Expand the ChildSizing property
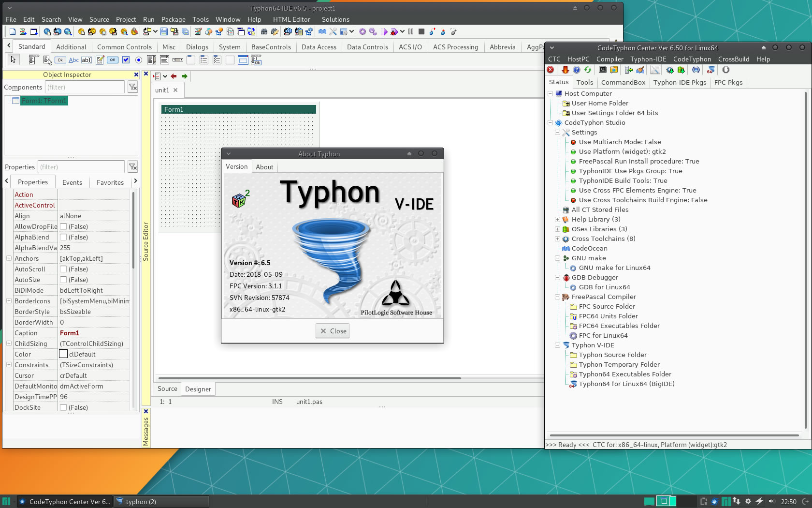This screenshot has height=508, width=812. 9,344
